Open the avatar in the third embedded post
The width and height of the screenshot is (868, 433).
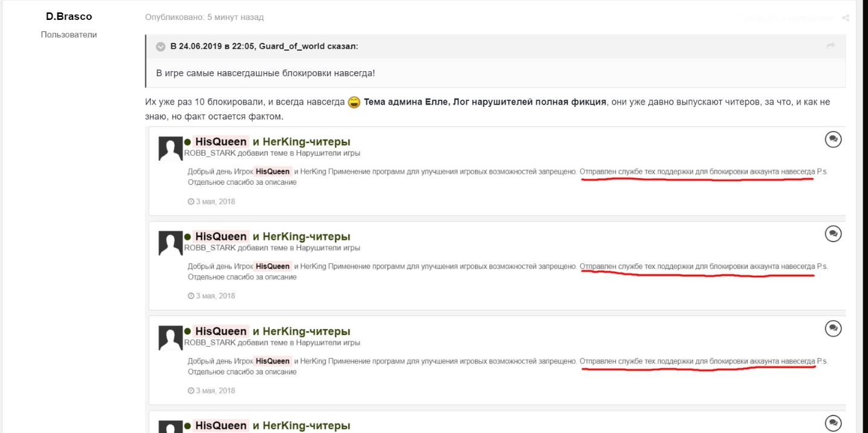click(x=170, y=338)
